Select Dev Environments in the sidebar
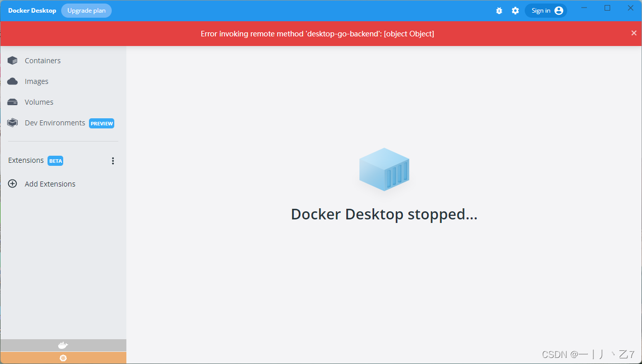642x364 pixels. click(x=55, y=123)
